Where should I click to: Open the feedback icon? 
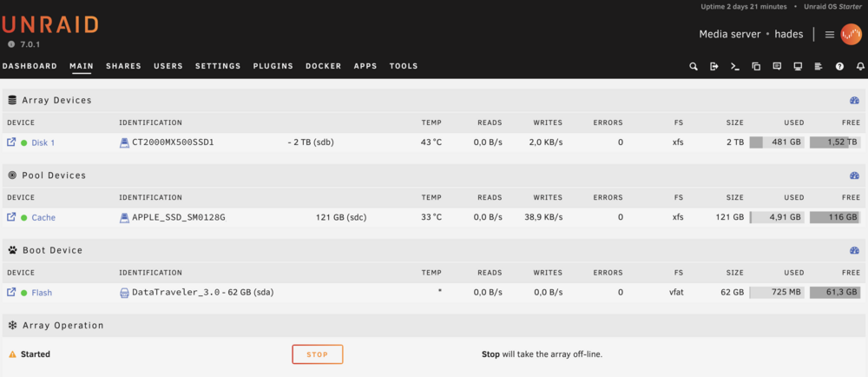[x=777, y=66]
